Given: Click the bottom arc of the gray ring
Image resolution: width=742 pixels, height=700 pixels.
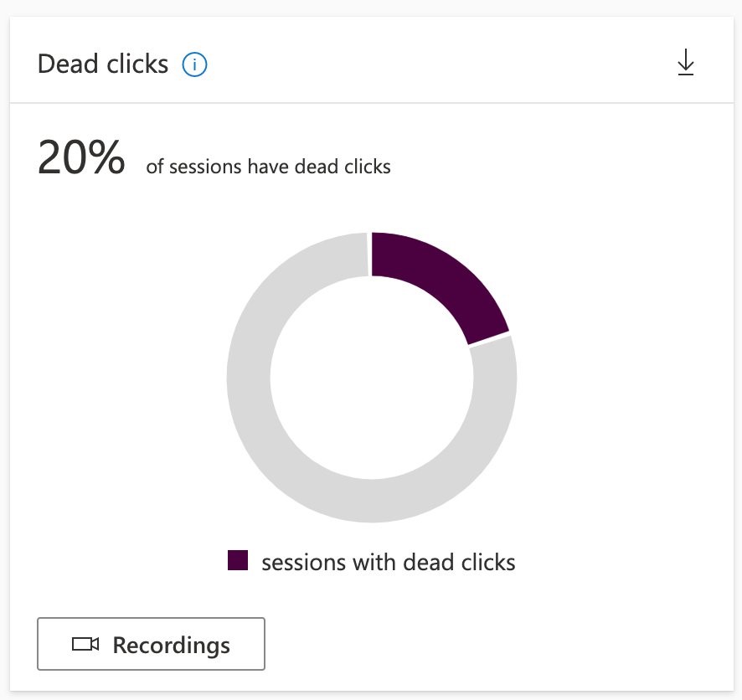Looking at the screenshot, I should 372,501.
